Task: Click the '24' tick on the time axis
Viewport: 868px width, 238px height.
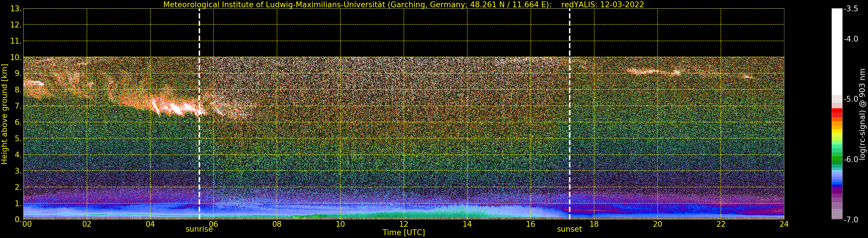Action: click(x=784, y=224)
